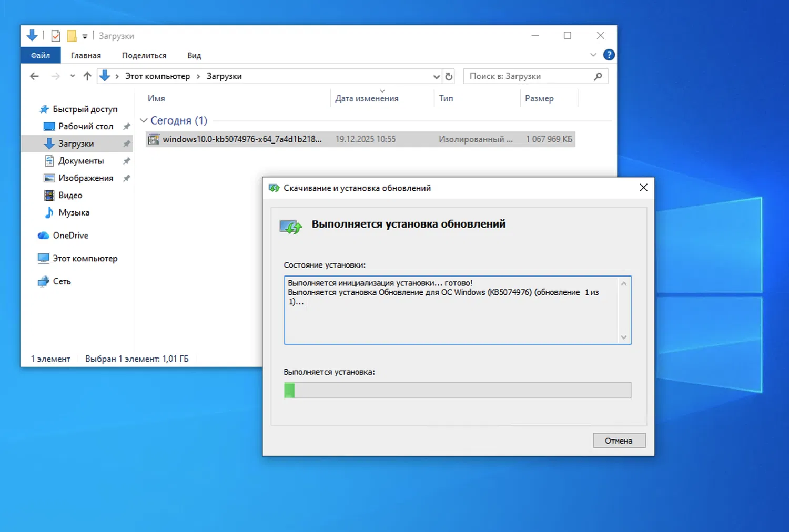Viewport: 789px width, 532px height.
Task: Select Загрузки in the navigation pane
Action: [76, 144]
